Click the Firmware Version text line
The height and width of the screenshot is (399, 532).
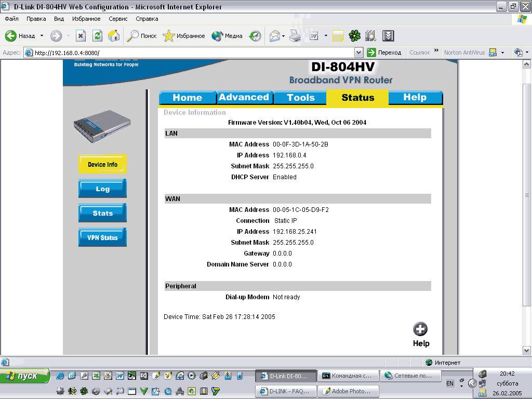297,123
